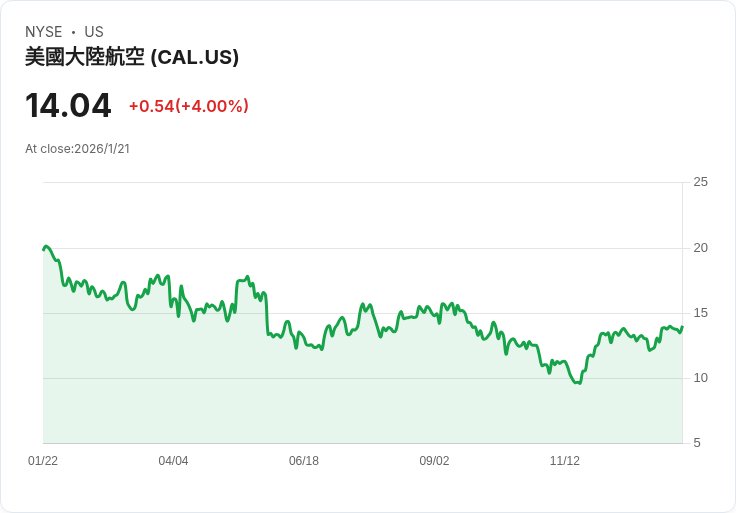Screen dimensions: 736x513
Task: Click the NYSE exchange label
Action: pos(43,32)
